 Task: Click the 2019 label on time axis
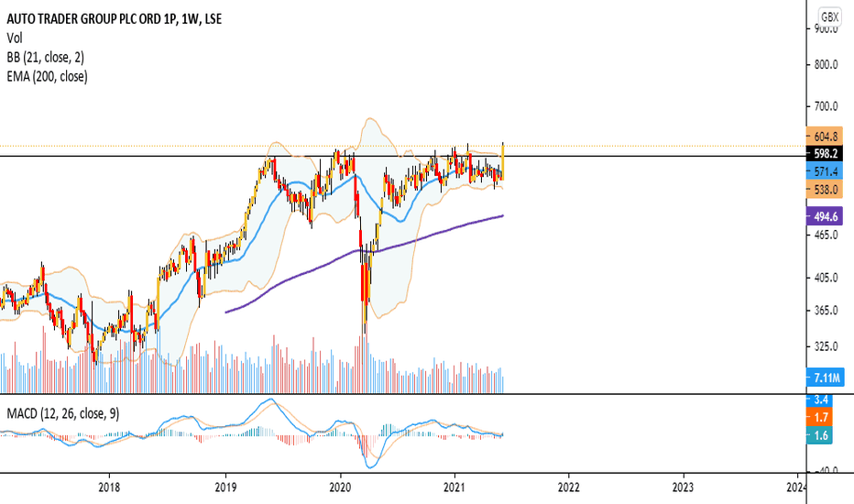click(x=225, y=488)
